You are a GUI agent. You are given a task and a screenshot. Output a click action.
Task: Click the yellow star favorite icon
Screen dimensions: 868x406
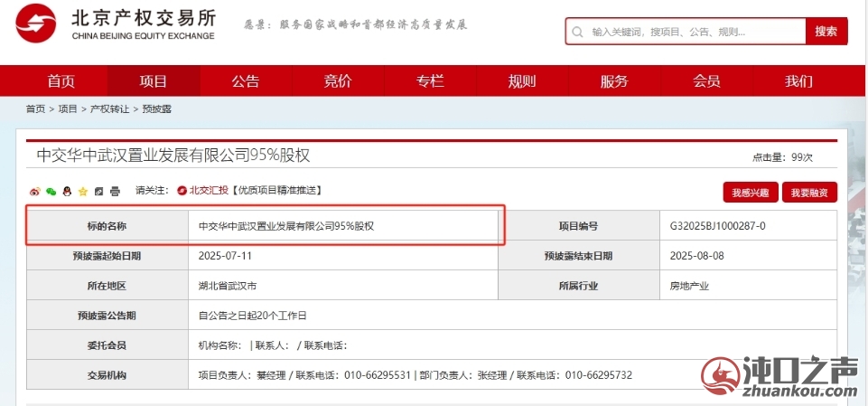[83, 192]
